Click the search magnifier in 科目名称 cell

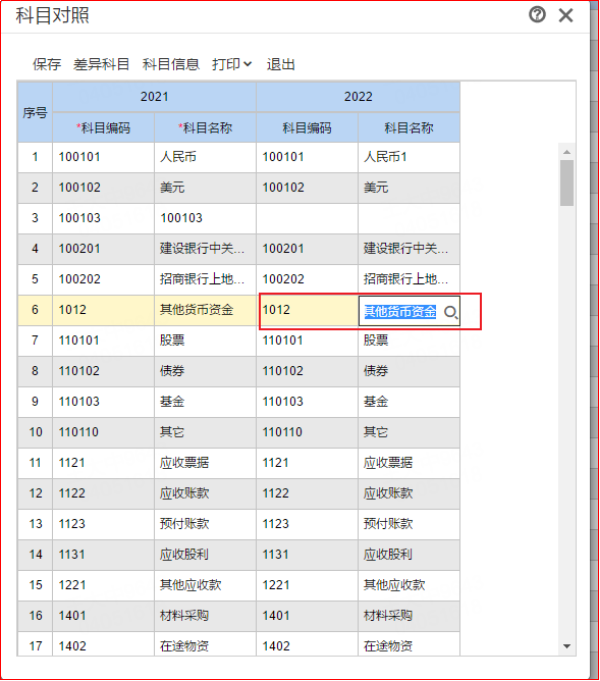point(450,313)
